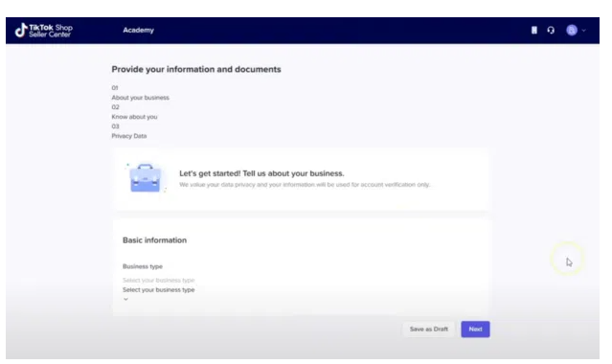Click the Next button

[475, 330]
